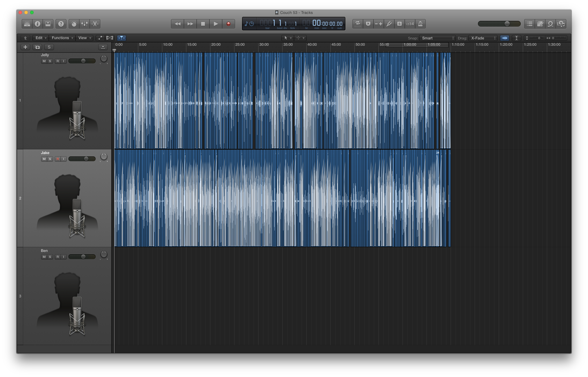The height and width of the screenshot is (377, 588).
Task: Solo the Jake track
Action: (x=50, y=159)
